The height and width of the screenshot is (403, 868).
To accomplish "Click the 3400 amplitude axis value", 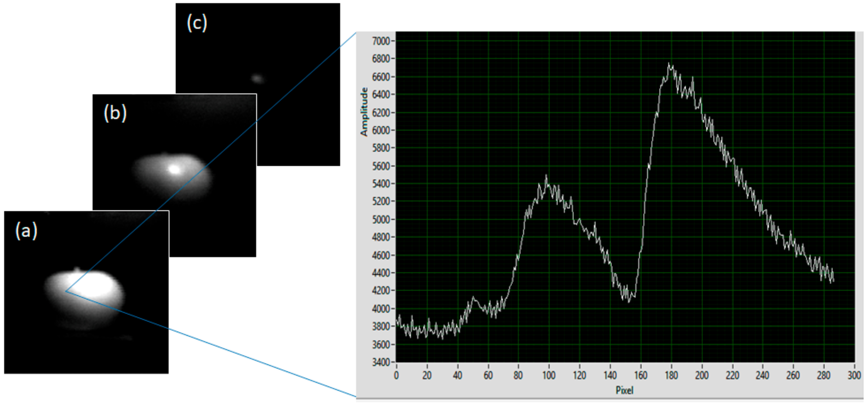I will point(381,362).
